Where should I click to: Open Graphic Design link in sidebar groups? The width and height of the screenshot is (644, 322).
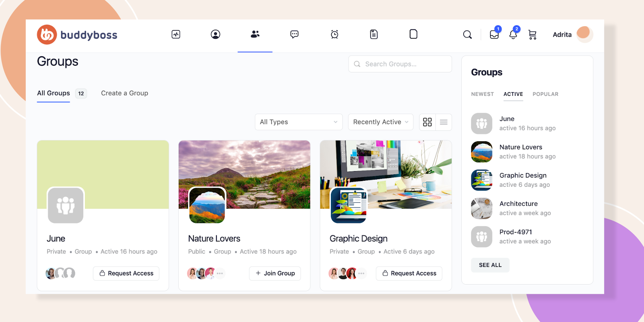click(523, 175)
